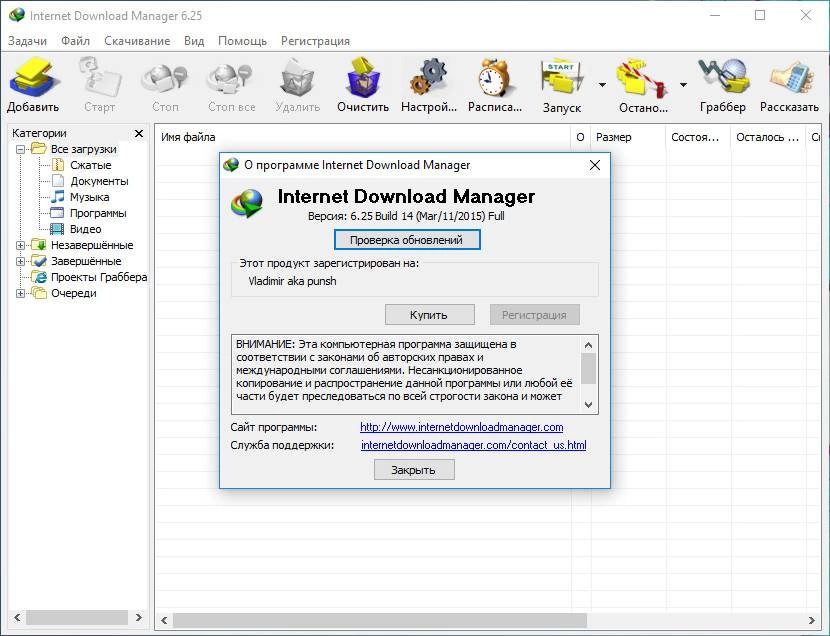Close the Категории panel
Viewport: 830px width, 636px height.
click(139, 133)
